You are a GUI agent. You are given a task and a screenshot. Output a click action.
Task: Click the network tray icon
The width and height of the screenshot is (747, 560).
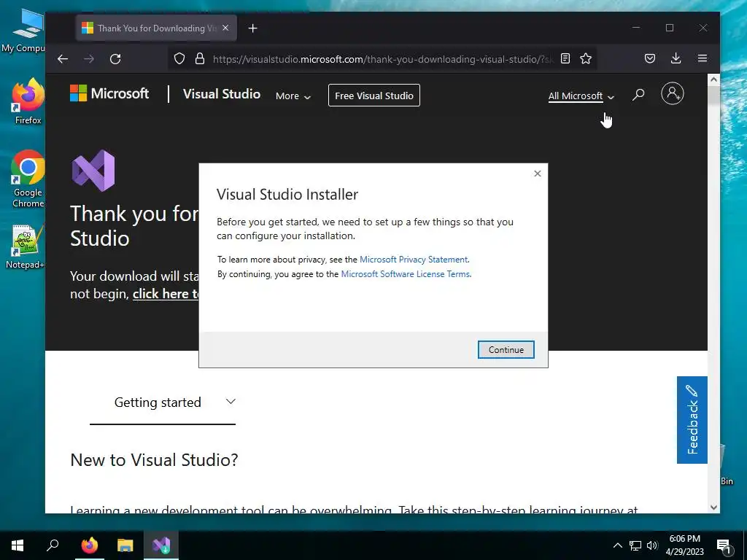635,545
